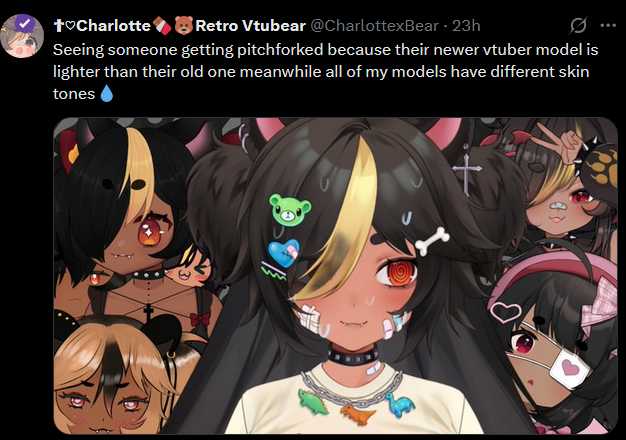Click the cross symbol before Charlotte's name

pos(59,26)
